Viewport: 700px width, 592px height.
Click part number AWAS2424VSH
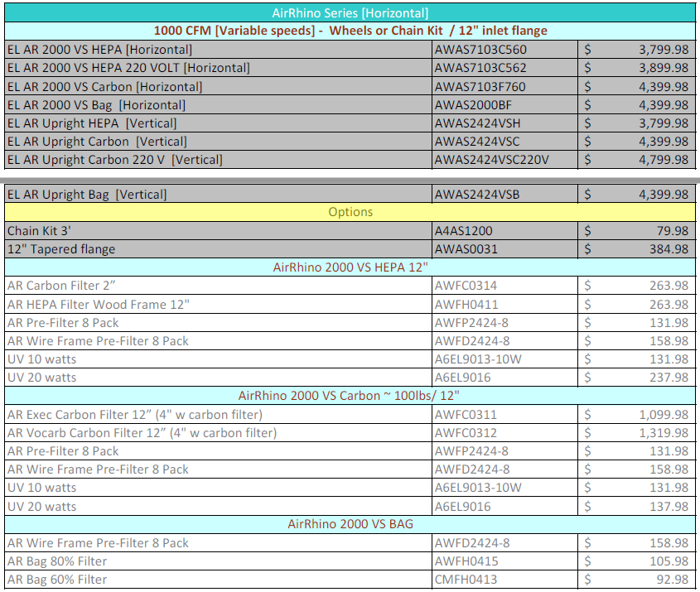click(x=504, y=123)
